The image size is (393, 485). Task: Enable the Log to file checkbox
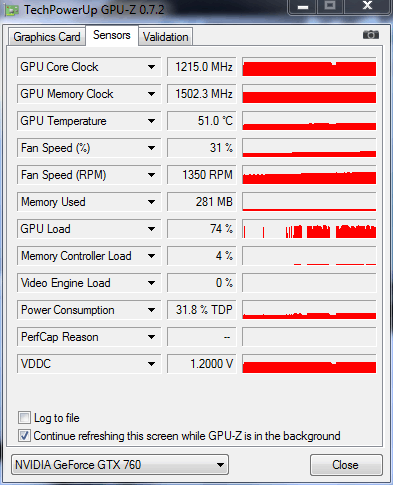(x=24, y=417)
